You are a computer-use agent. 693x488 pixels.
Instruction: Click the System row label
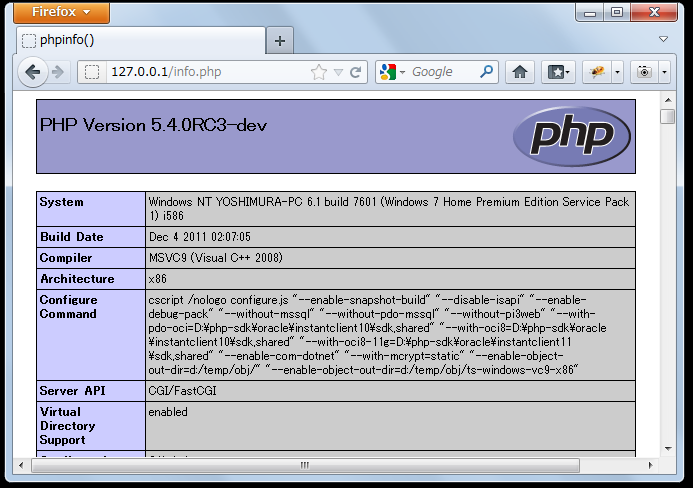pyautogui.click(x=61, y=202)
